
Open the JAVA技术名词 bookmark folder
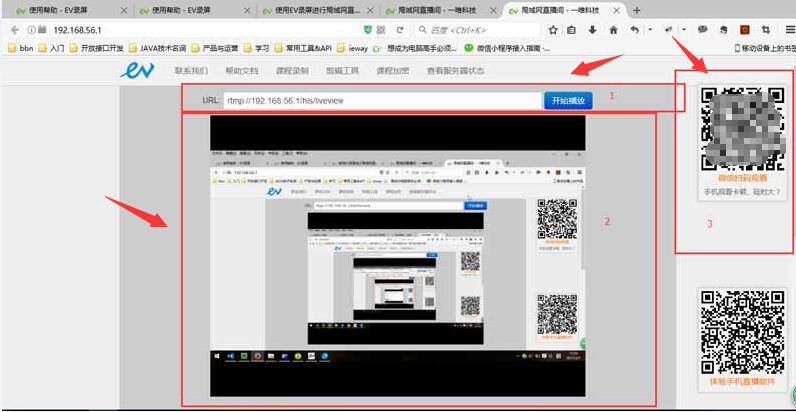pos(158,49)
